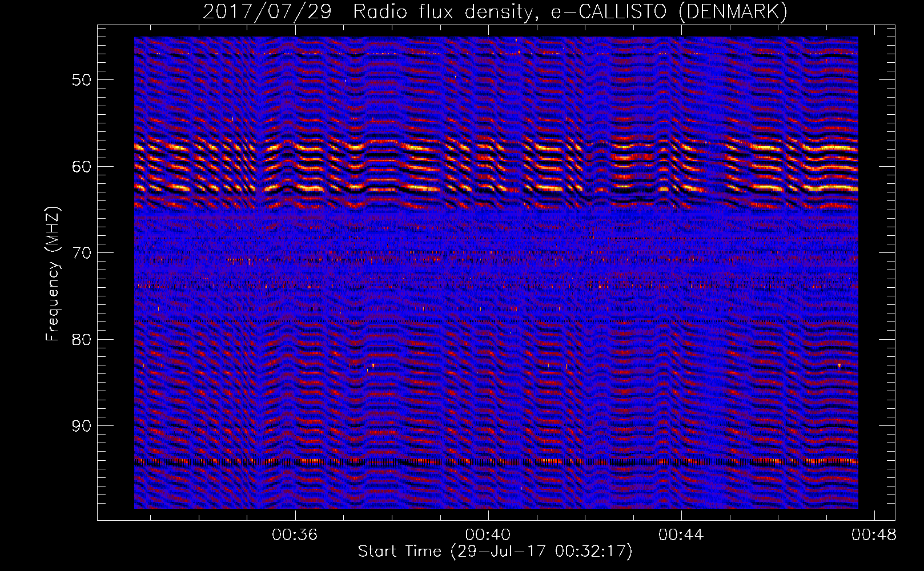Select the 00:40 time tick label
Screen dimensions: 924x571
(488, 535)
